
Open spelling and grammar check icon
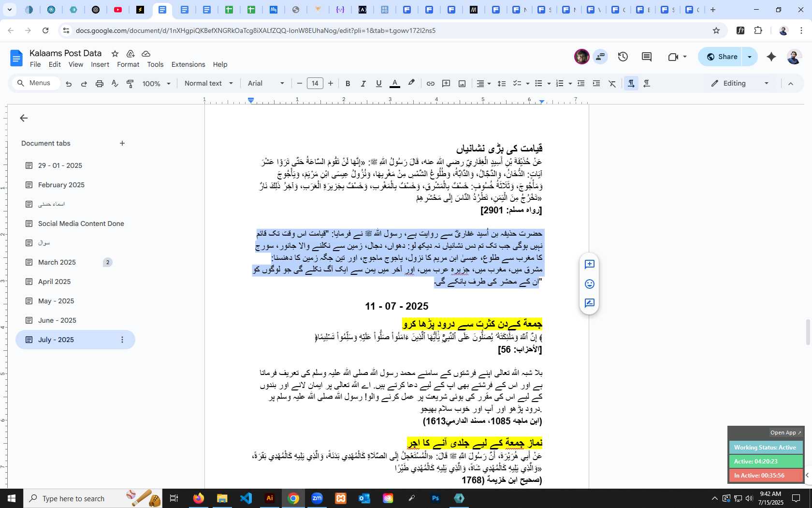115,84
